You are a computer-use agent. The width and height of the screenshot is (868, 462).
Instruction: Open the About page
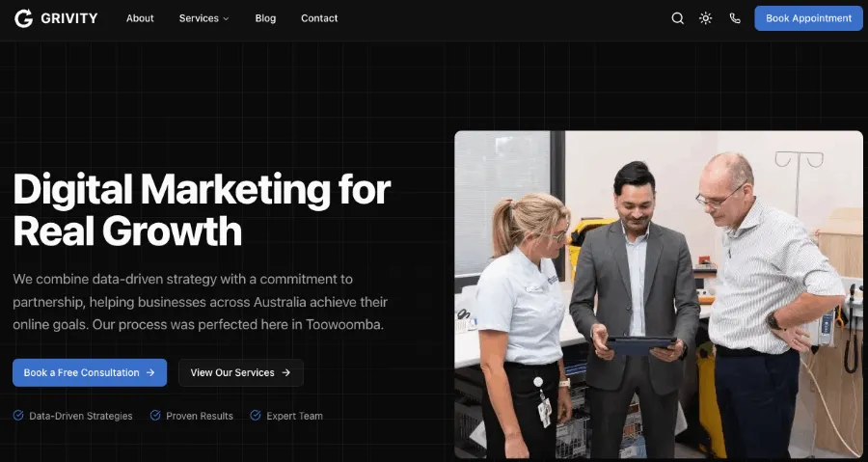pos(140,18)
